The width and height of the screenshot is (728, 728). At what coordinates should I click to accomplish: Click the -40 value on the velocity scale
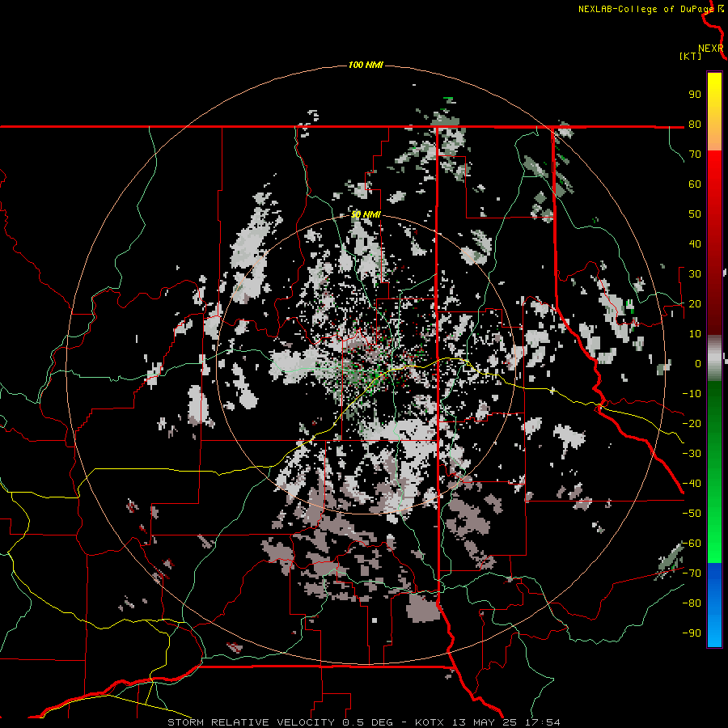(x=692, y=484)
